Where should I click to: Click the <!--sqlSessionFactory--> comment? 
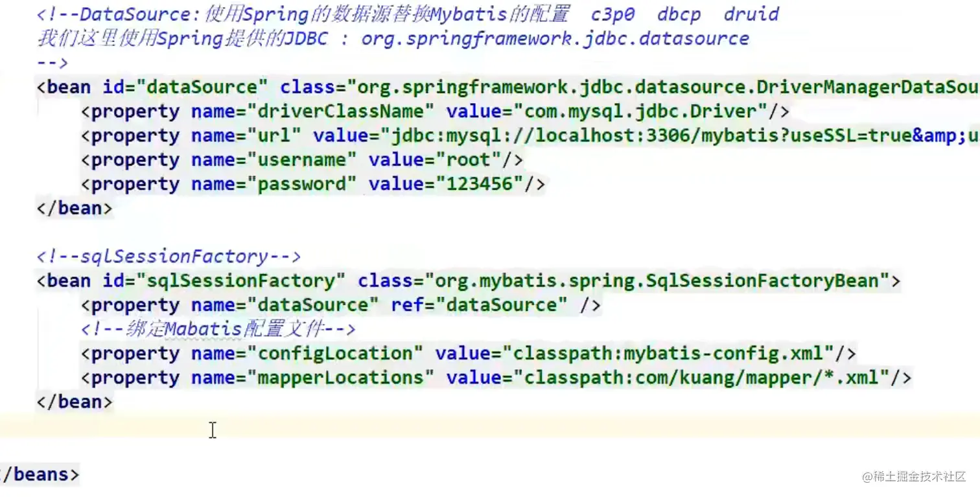pyautogui.click(x=169, y=257)
